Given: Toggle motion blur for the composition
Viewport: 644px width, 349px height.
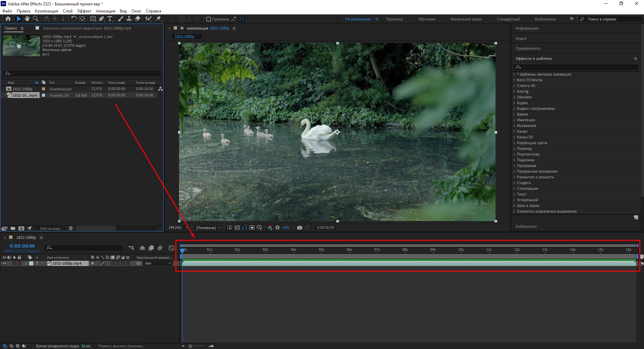Looking at the screenshot, I should pos(160,248).
